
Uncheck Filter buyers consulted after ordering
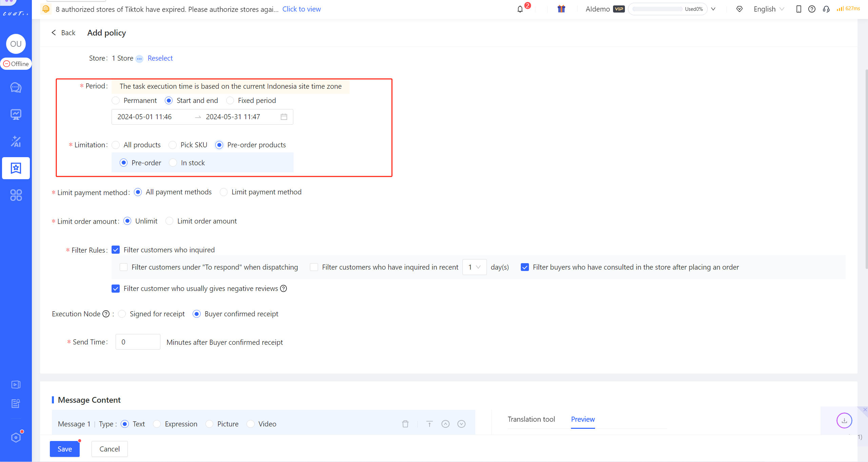(525, 267)
